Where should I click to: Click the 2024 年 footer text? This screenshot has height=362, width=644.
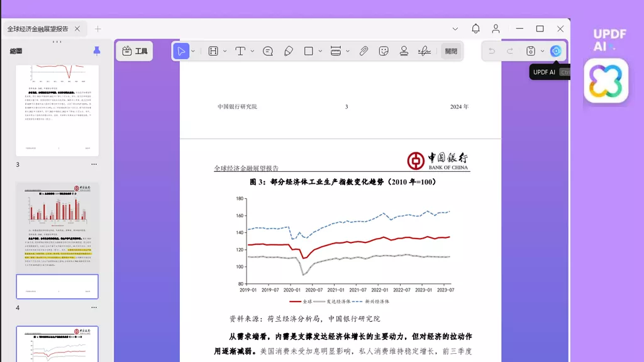point(459,106)
